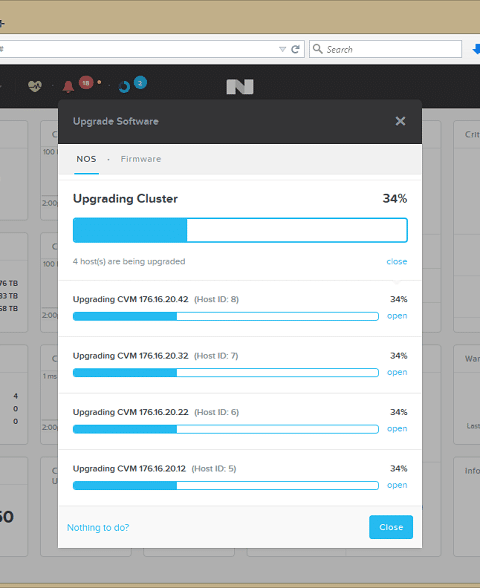Open the alerts bell icon
Viewport: 480px width, 588px height.
point(68,87)
